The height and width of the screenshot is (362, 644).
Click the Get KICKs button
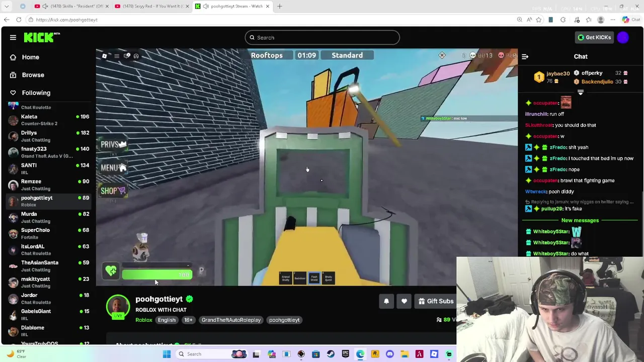pos(594,37)
